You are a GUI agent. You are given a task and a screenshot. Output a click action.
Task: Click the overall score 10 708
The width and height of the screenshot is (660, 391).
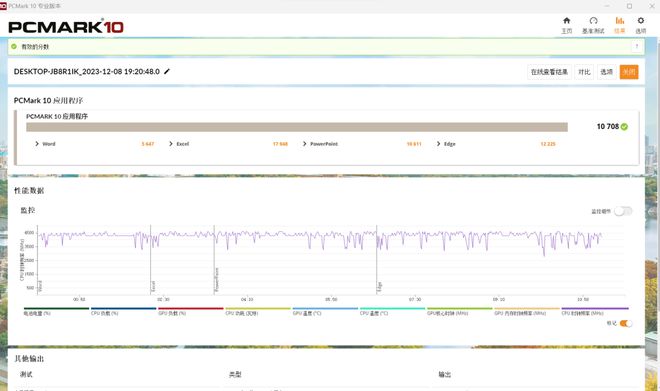607,127
